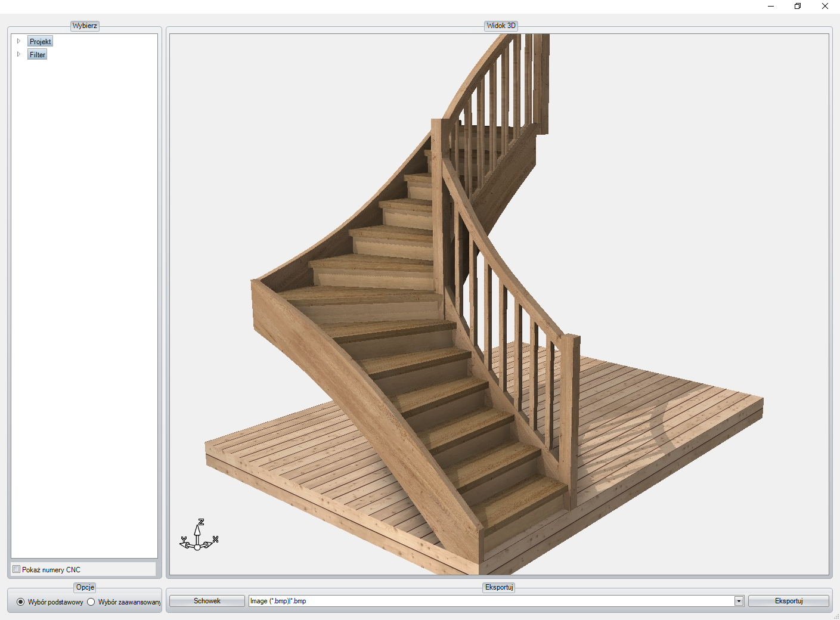This screenshot has width=840, height=620.
Task: Click the resize grip in the window corner
Action: click(836, 616)
